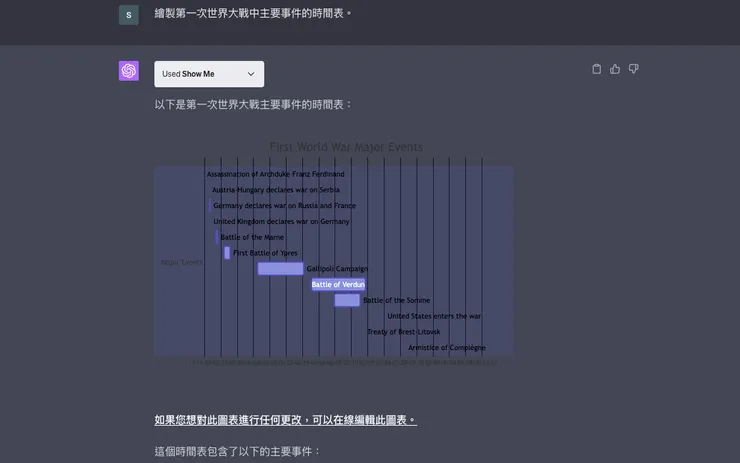The width and height of the screenshot is (740, 463).
Task: Click the line 這個時間表包含了以下的主要事件
Action: (237, 451)
